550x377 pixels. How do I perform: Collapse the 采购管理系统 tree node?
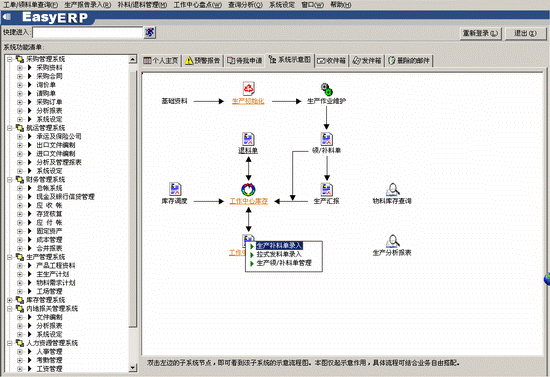(x=10, y=59)
